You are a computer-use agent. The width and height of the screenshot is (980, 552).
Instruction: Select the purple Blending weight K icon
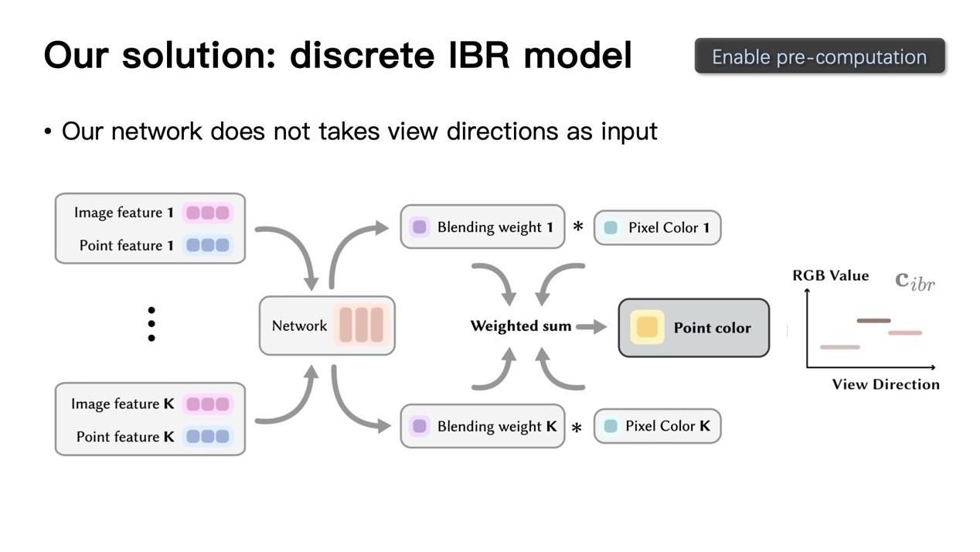[x=420, y=426]
